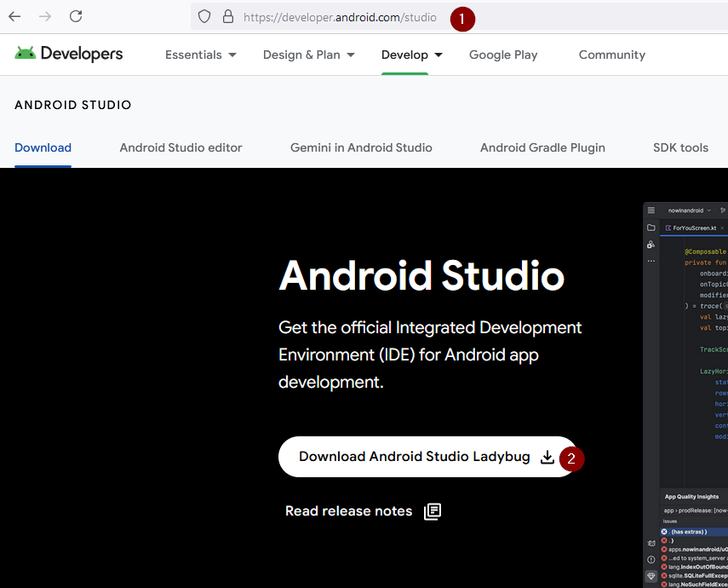Select the sqlite.SQLiteFullException issue row

[694, 575]
